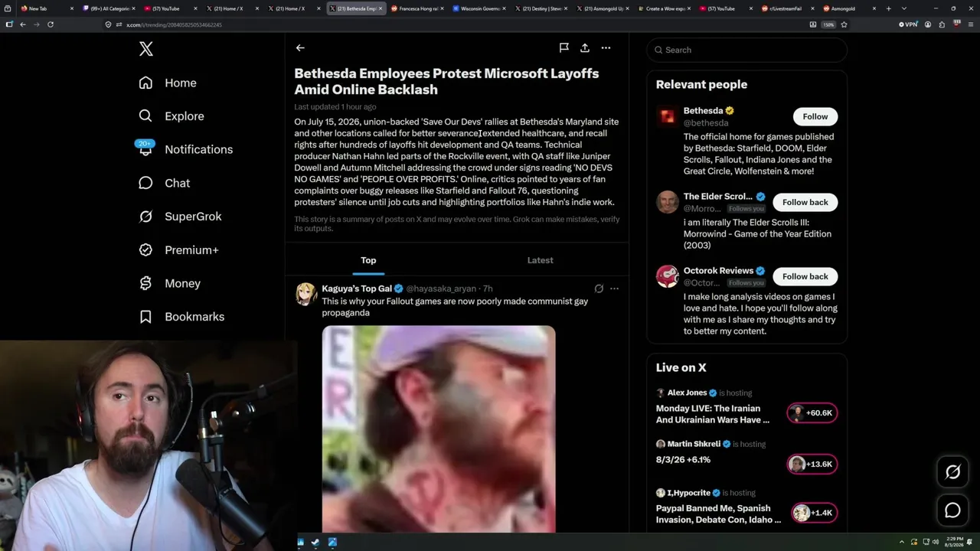
Task: Open the Home page from the sidebar
Action: coord(168,83)
